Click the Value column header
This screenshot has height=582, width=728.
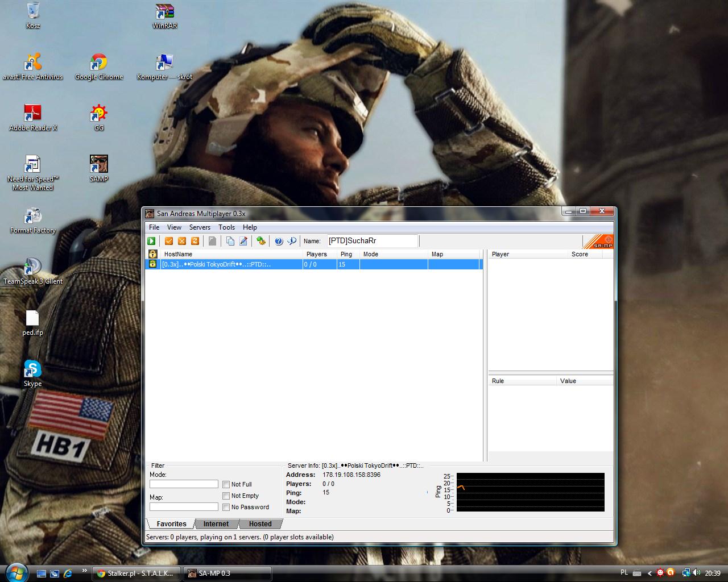[x=585, y=381]
